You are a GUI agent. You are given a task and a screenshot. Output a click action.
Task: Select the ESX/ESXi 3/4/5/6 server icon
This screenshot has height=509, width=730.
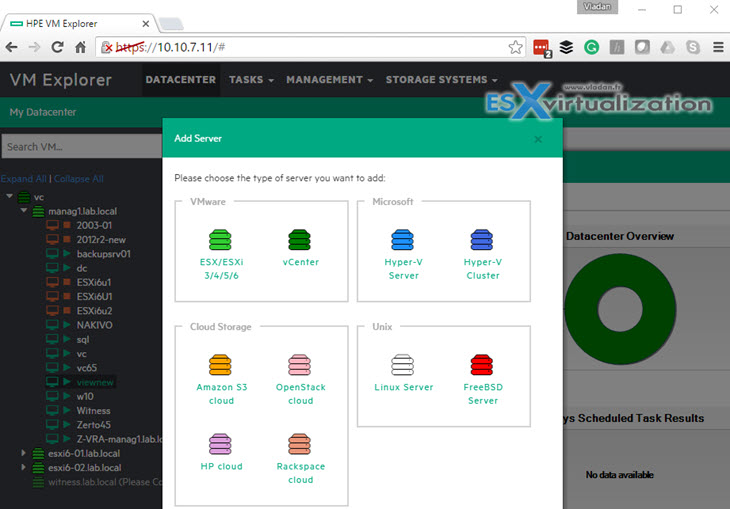click(x=220, y=240)
